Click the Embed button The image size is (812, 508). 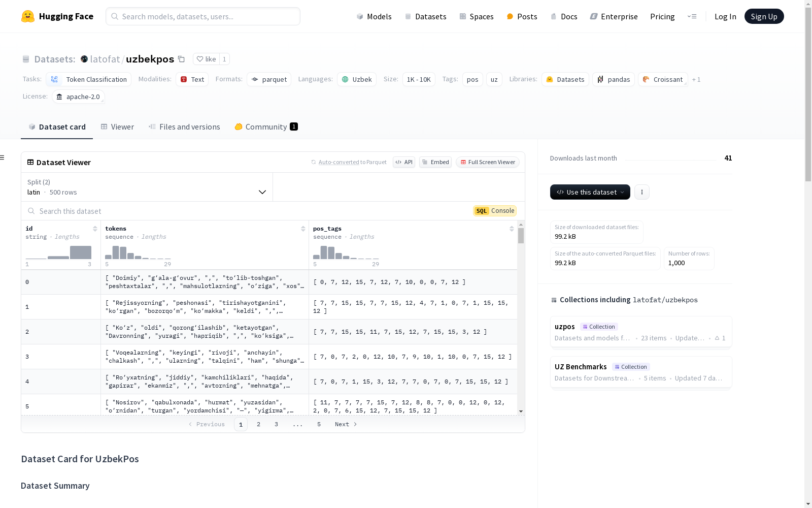435,162
